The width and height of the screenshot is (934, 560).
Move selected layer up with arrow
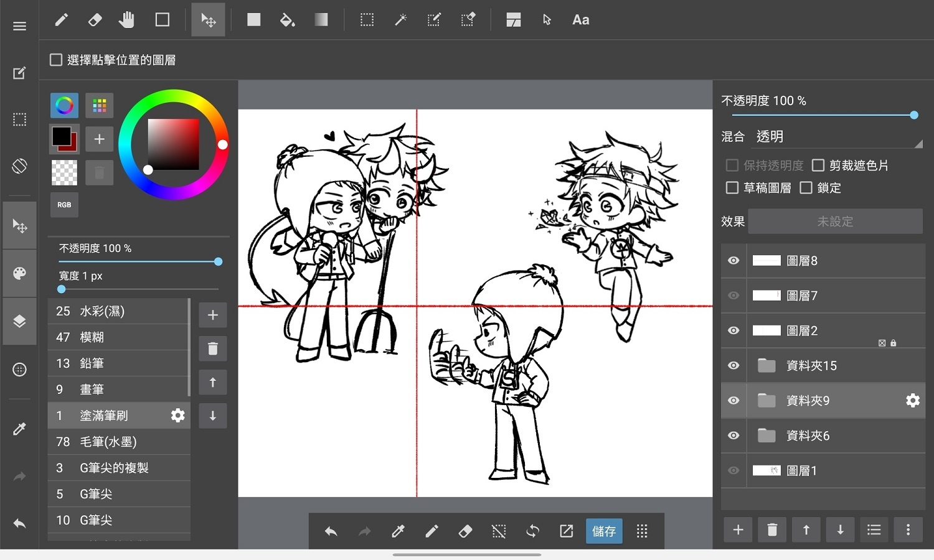pos(806,530)
